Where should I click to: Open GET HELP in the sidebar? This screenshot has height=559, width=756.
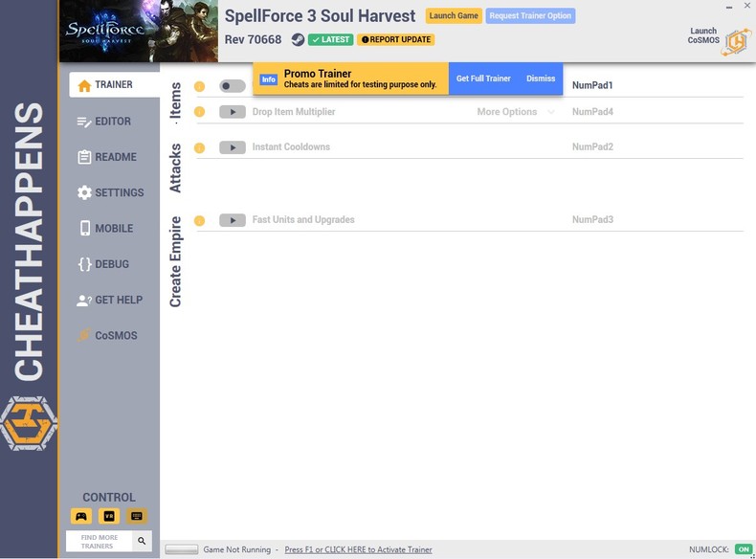110,300
